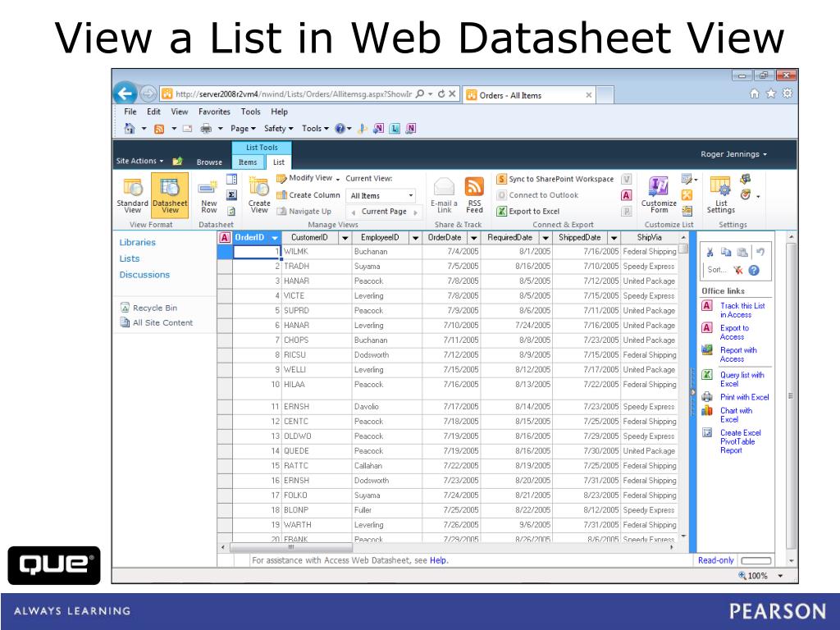The height and width of the screenshot is (630, 840).
Task: Click the Print with Excel printer icon
Action: pyautogui.click(x=707, y=397)
